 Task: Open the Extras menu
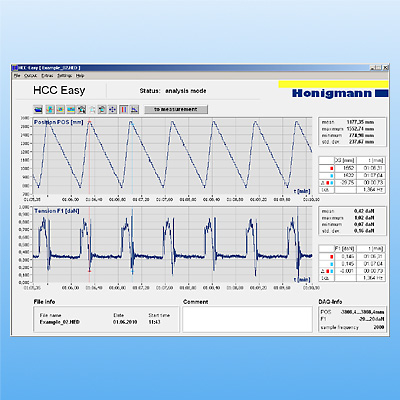47,76
